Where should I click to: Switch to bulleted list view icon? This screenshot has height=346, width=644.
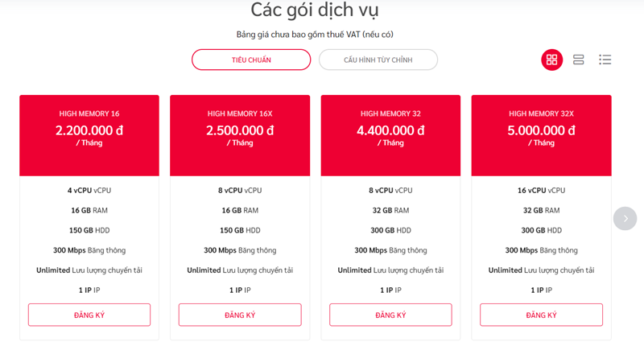[605, 60]
